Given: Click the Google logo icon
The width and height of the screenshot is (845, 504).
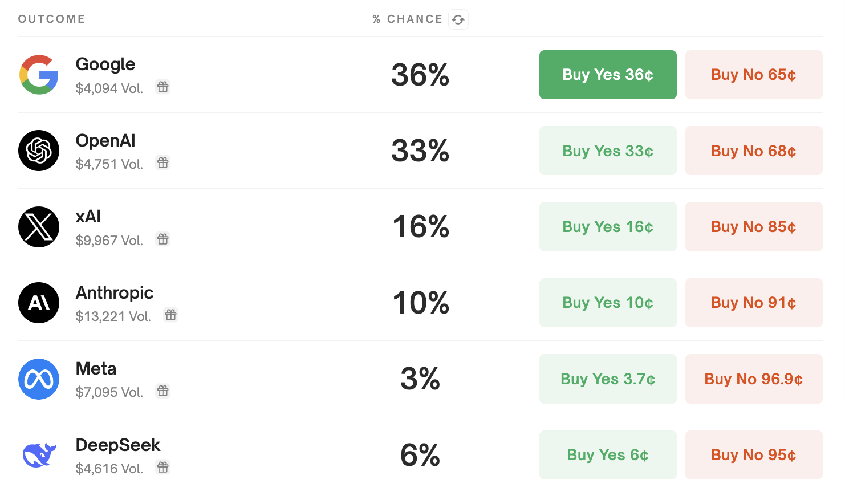Looking at the screenshot, I should pyautogui.click(x=39, y=75).
